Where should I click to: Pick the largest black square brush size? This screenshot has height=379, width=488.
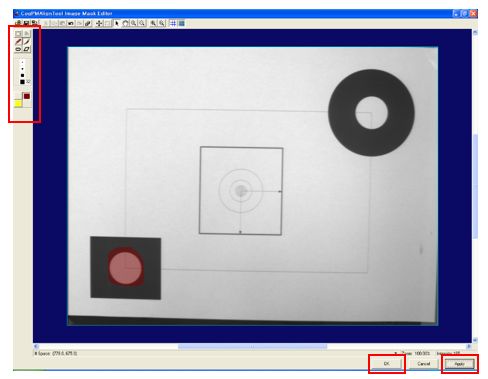(22, 82)
